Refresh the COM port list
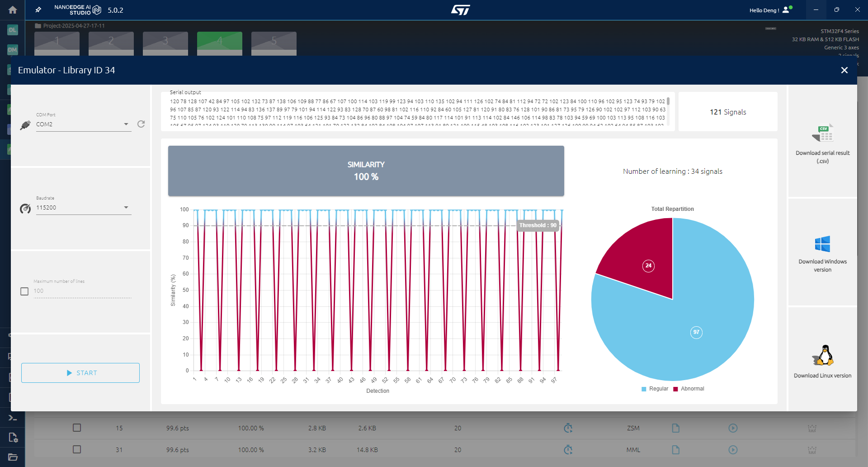This screenshot has width=868, height=467. tap(141, 124)
